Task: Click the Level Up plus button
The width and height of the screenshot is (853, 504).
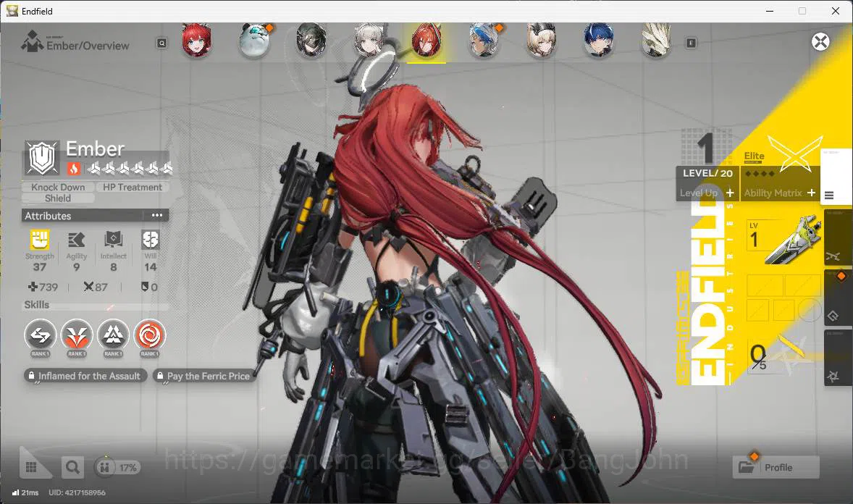Action: [729, 193]
